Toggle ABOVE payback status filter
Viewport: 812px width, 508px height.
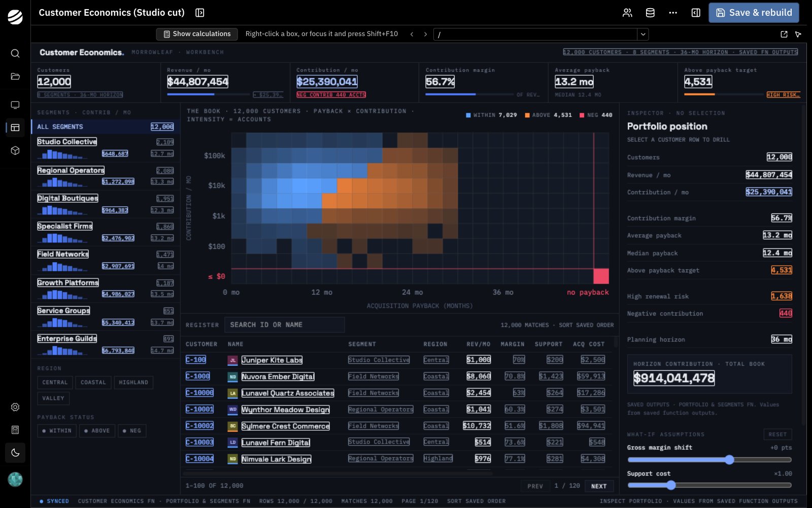point(97,431)
